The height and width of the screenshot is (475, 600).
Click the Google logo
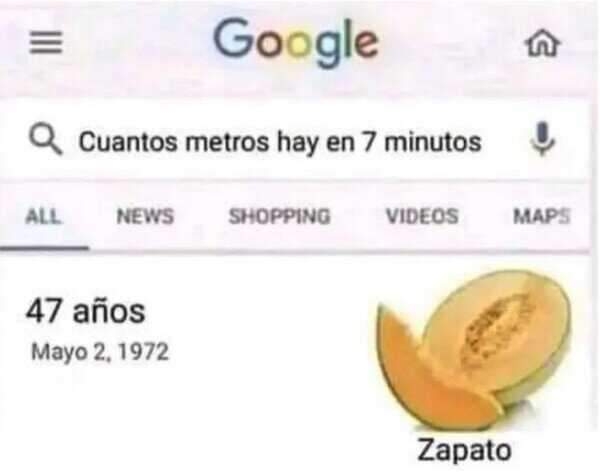click(296, 42)
